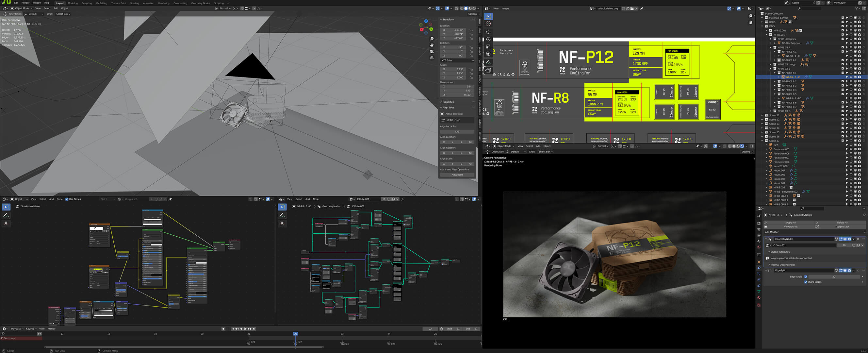Click the zoom magnifier in 3D viewport
This screenshot has height=353, width=868.
point(432,39)
